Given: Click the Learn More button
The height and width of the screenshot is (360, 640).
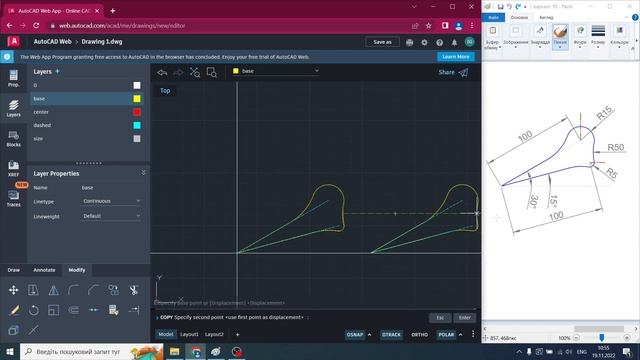Looking at the screenshot, I should 456,57.
